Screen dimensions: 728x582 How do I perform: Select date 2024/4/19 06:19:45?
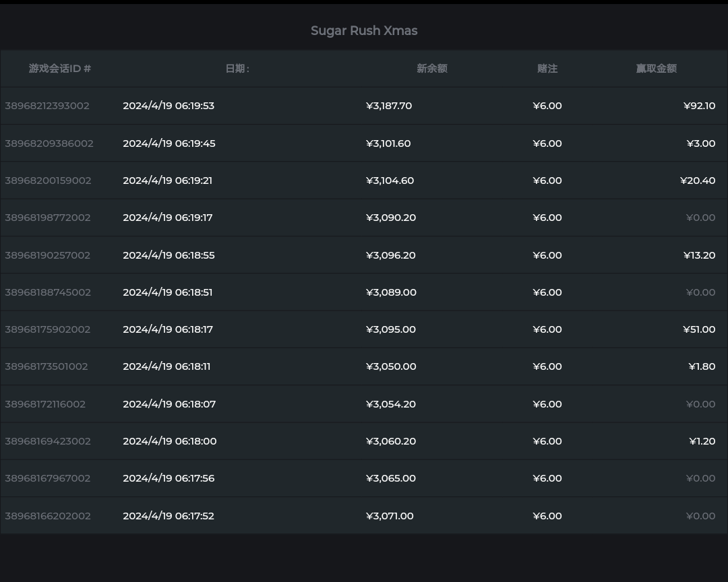(169, 143)
